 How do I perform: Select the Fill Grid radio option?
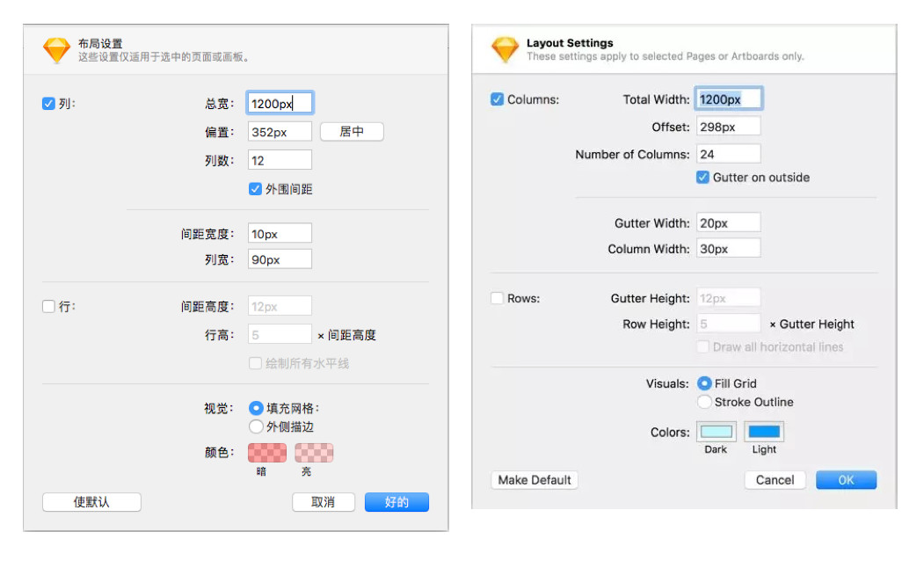click(704, 383)
